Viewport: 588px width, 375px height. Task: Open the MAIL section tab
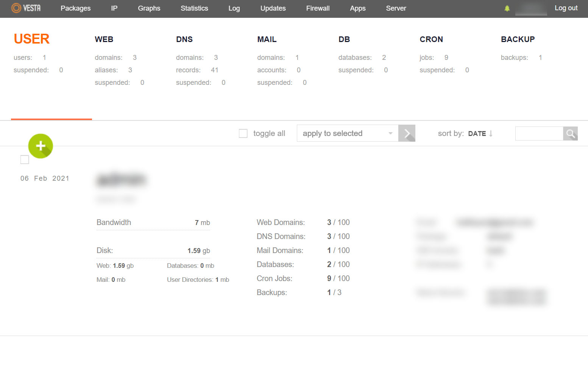coord(267,39)
